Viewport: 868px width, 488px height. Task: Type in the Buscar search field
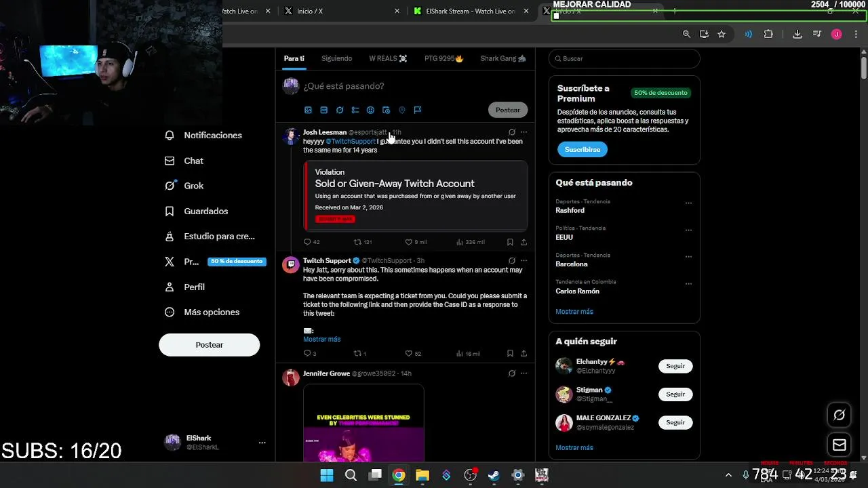click(624, 59)
